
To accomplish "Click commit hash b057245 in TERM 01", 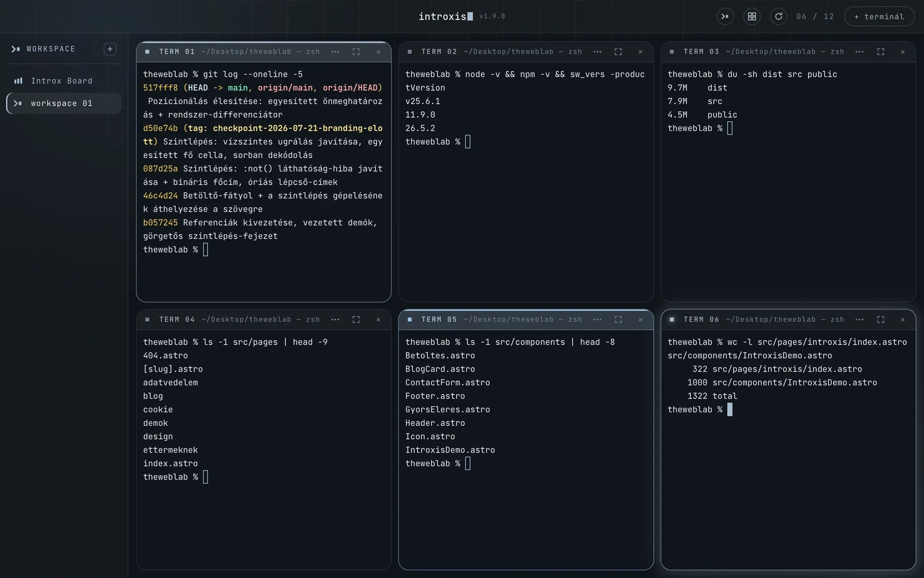I will 161,223.
